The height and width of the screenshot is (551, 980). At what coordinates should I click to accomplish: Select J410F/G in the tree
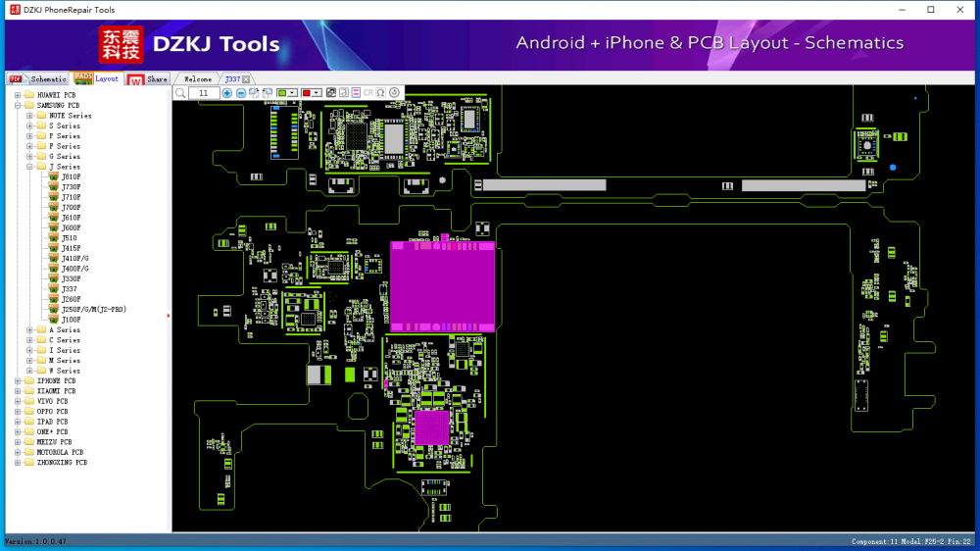tap(75, 258)
